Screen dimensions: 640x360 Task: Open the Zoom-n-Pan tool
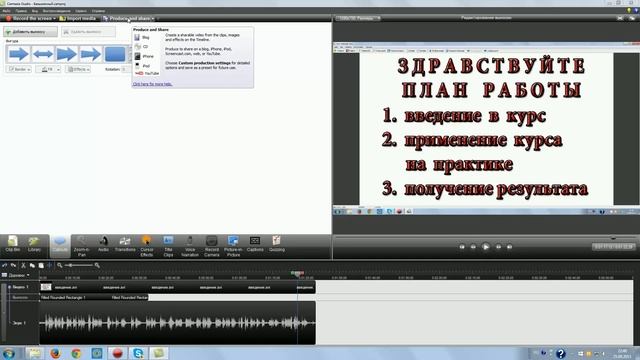click(82, 247)
